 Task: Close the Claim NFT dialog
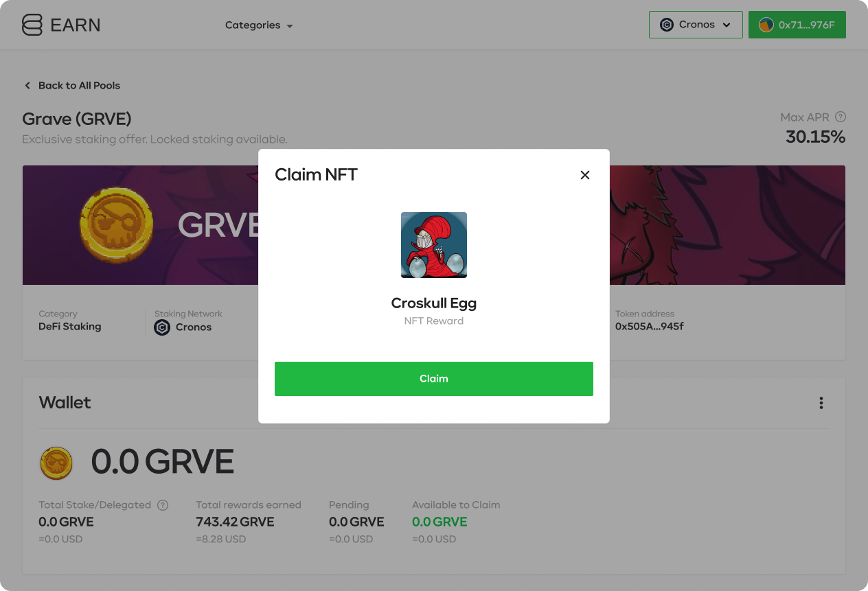[x=585, y=175]
